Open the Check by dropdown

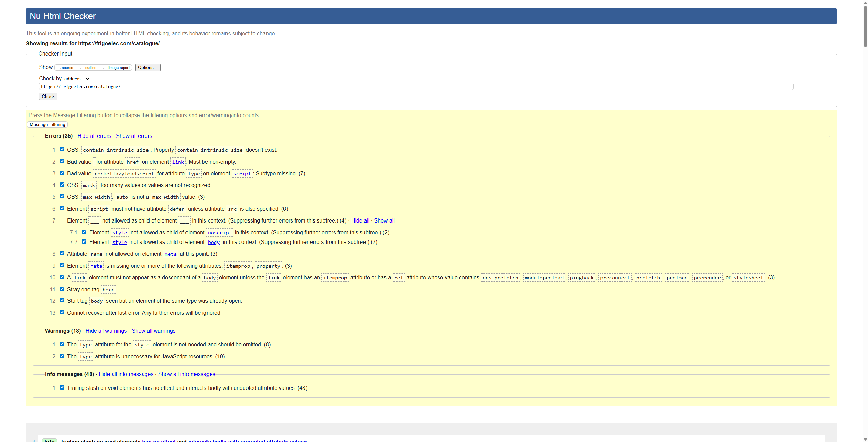pyautogui.click(x=77, y=78)
